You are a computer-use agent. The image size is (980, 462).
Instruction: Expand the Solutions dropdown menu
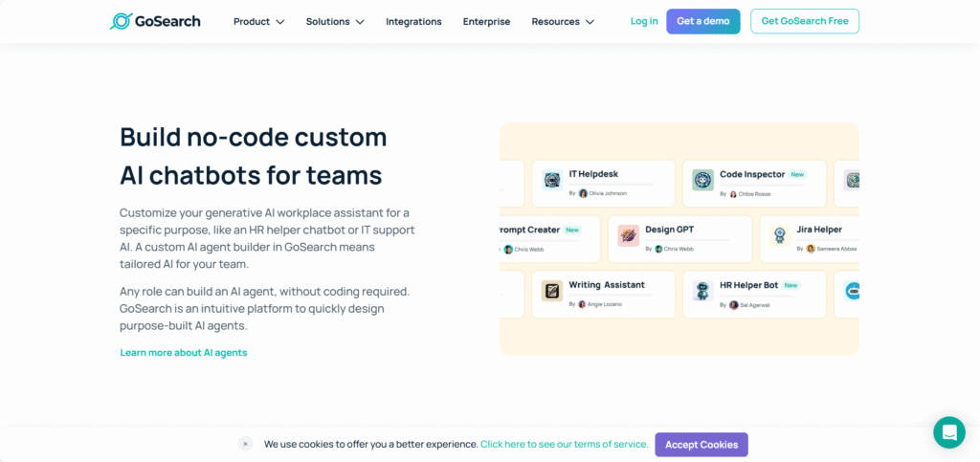coord(335,21)
